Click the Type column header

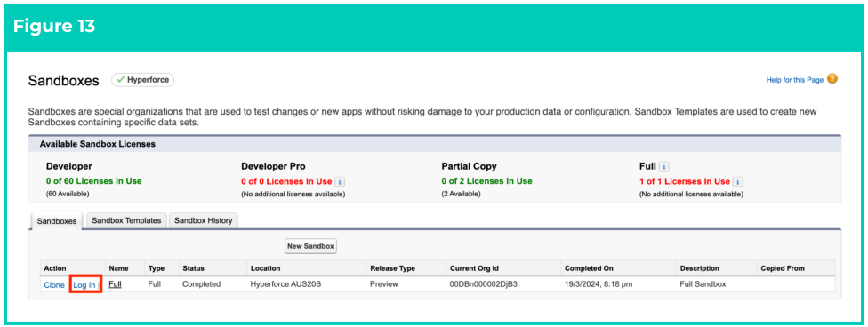(x=157, y=268)
